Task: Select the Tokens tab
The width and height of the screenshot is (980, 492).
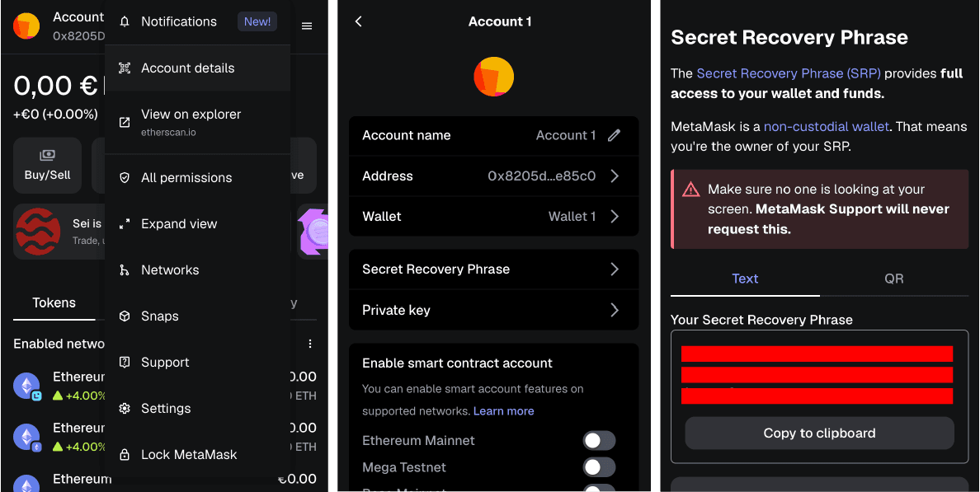Action: 54,302
